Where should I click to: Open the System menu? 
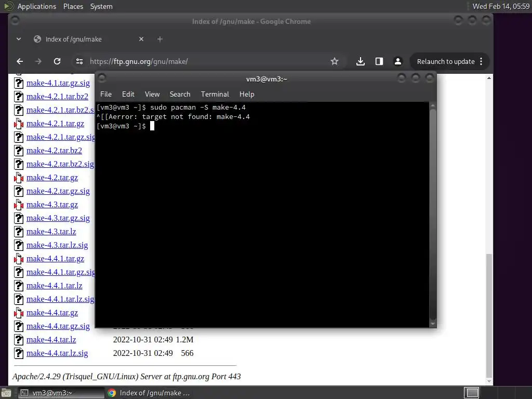pyautogui.click(x=101, y=6)
